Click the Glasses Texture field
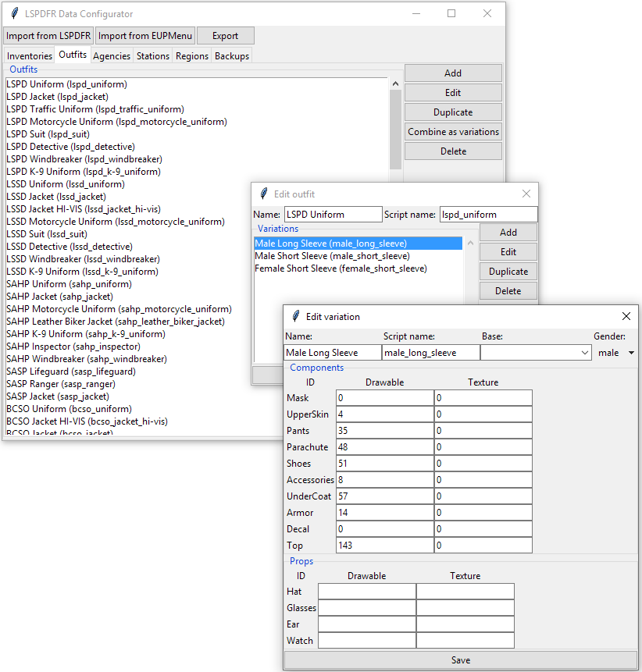The image size is (642, 672). point(465,608)
